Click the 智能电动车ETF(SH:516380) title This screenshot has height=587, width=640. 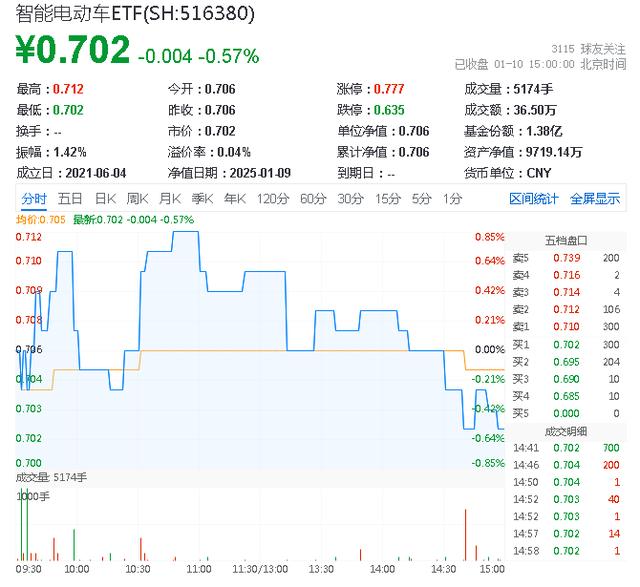click(135, 14)
